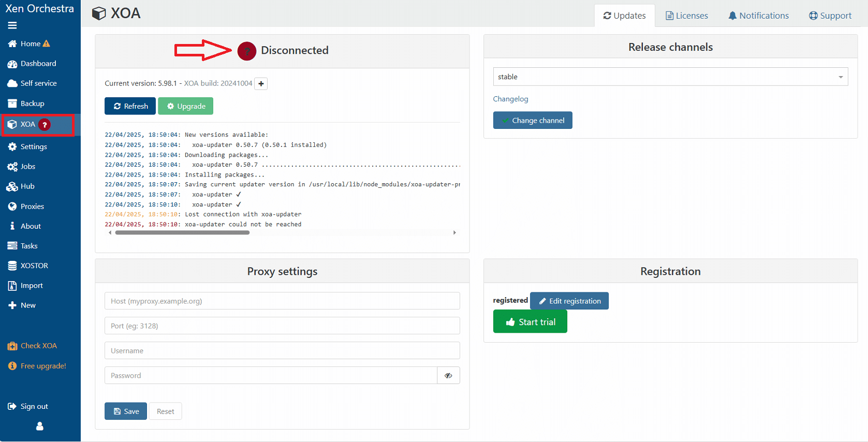
Task: Focus proxy Host input field
Action: tap(282, 301)
